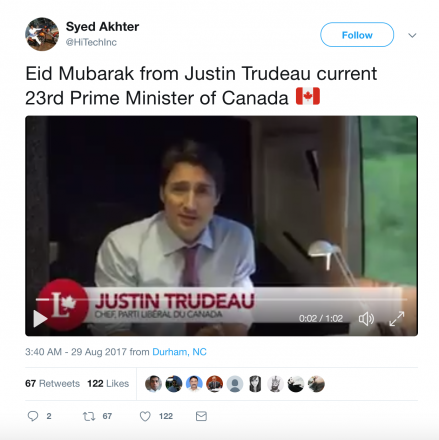The image size is (439, 440).
Task: Open the gray default liker avatar
Action: (235, 384)
